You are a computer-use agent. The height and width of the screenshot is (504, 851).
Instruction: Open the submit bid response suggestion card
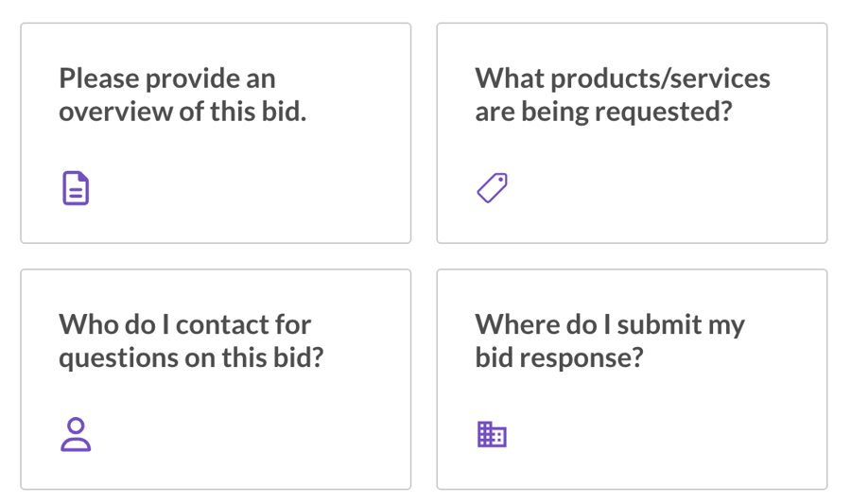(632, 379)
